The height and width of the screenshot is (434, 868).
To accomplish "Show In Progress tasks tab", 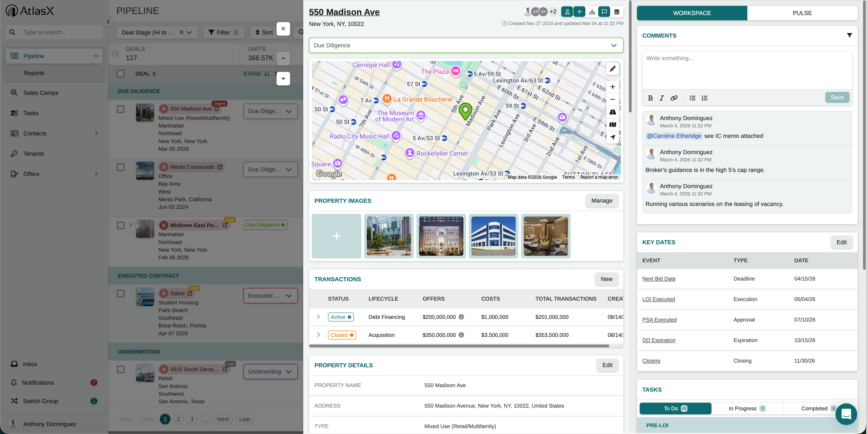I will tap(747, 408).
